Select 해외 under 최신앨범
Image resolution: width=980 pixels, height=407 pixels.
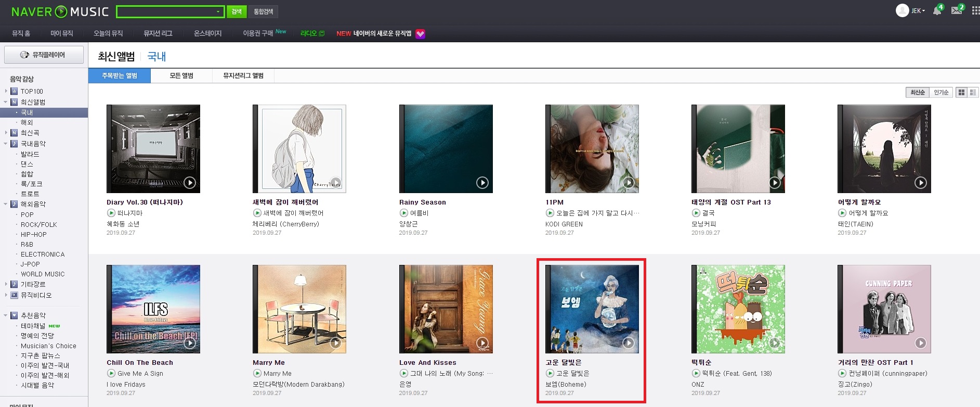[x=27, y=122]
